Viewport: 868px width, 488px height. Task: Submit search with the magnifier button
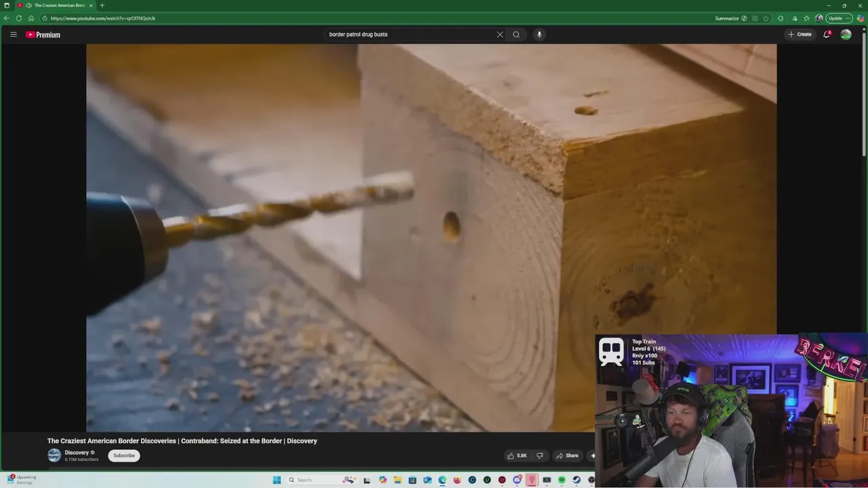pos(516,35)
